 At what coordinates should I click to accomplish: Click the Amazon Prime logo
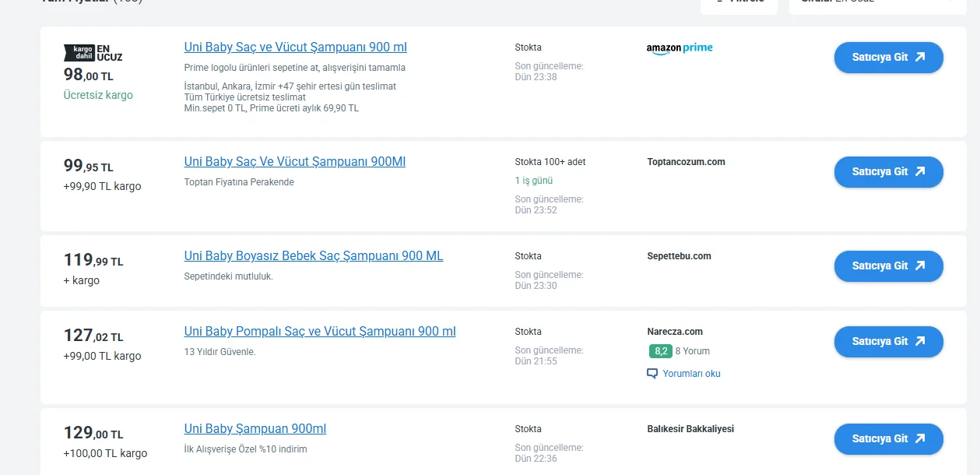[x=679, y=47]
